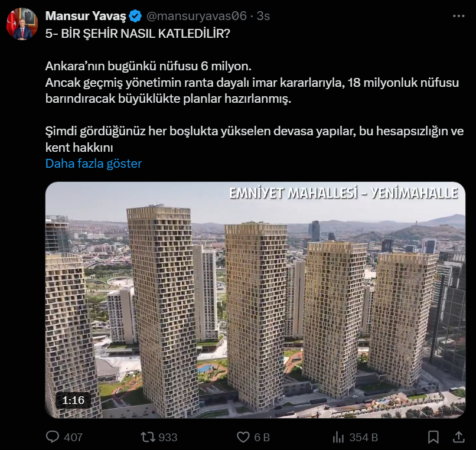Click the 6 B likes count
Viewport: 476px width, 450px height.
point(262,438)
